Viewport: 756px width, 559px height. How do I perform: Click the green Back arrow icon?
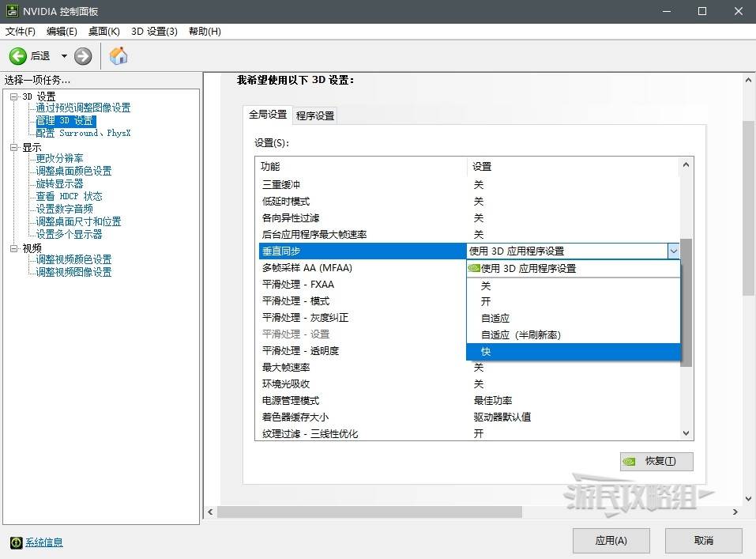click(18, 56)
